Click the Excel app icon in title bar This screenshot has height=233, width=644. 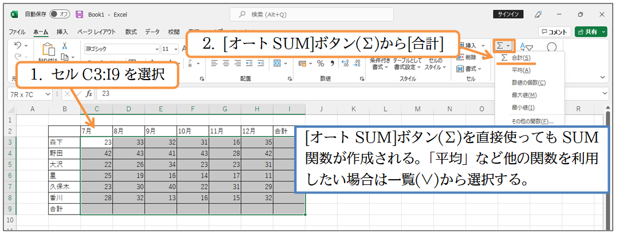(x=14, y=14)
